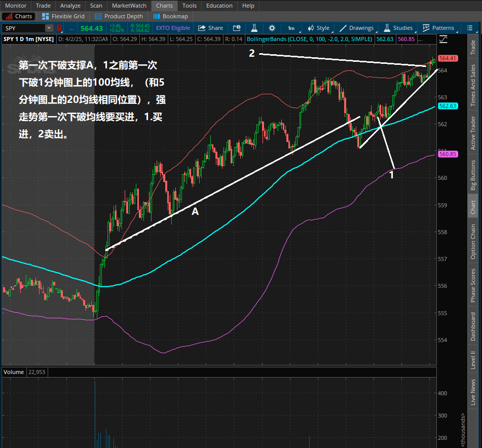
Task: Click the flask icon next to Share
Action: (x=254, y=28)
